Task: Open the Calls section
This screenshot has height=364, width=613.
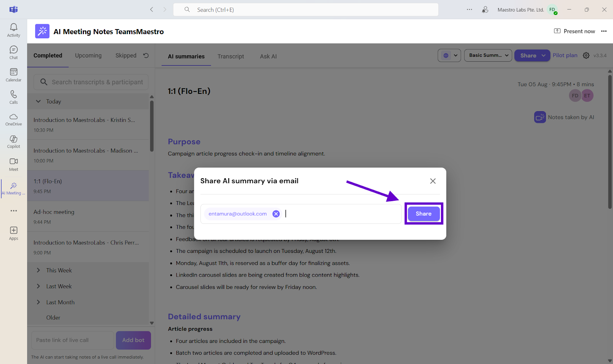Action: coord(13,97)
